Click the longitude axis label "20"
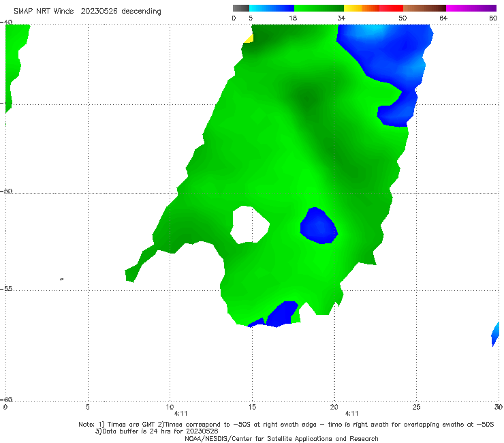The image size is (504, 443). (x=334, y=408)
